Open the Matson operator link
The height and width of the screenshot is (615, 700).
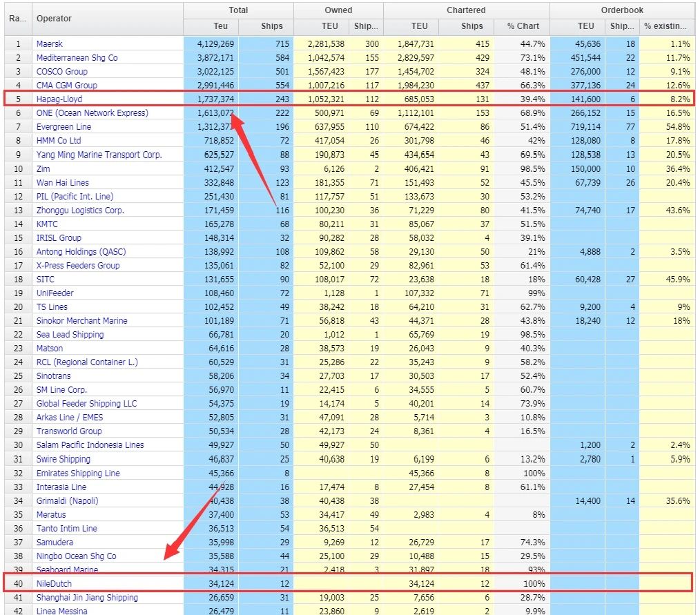point(49,349)
